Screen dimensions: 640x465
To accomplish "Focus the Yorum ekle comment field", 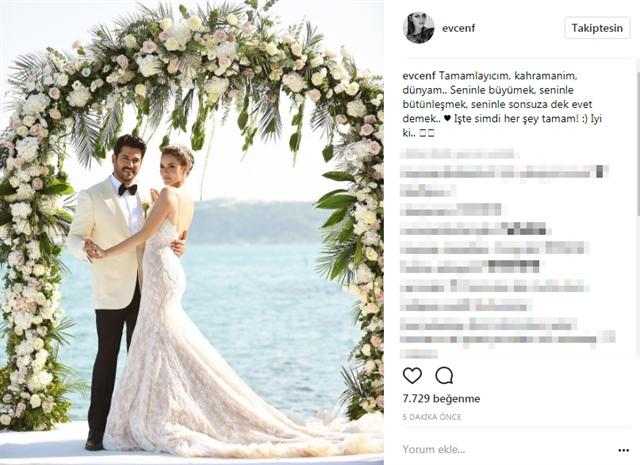I will coord(506,449).
